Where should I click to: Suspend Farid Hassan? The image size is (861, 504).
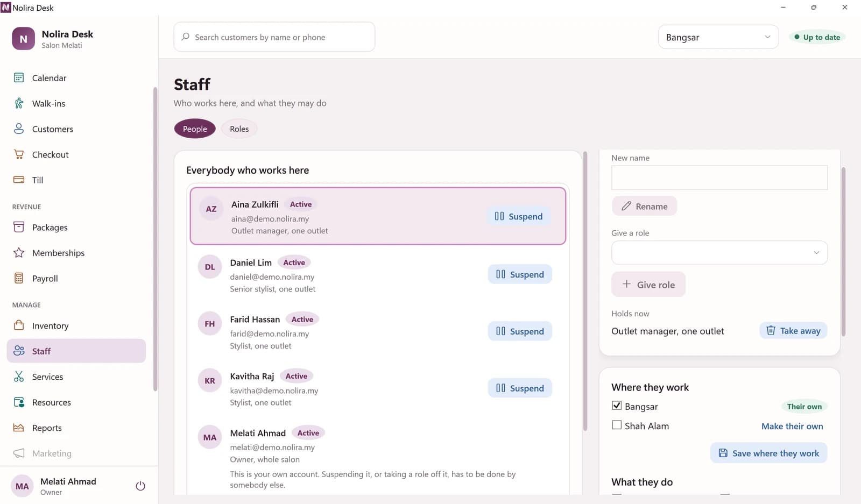pos(520,331)
